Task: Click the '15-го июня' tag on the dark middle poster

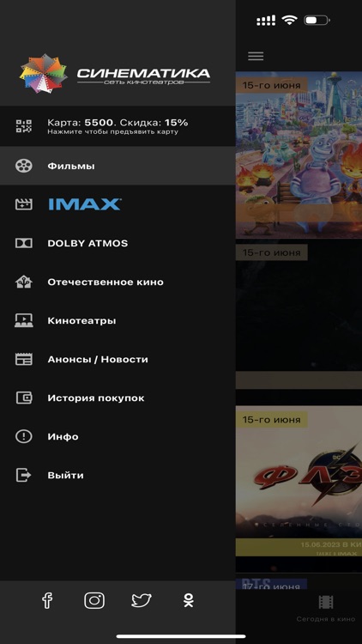Action: 272,252
